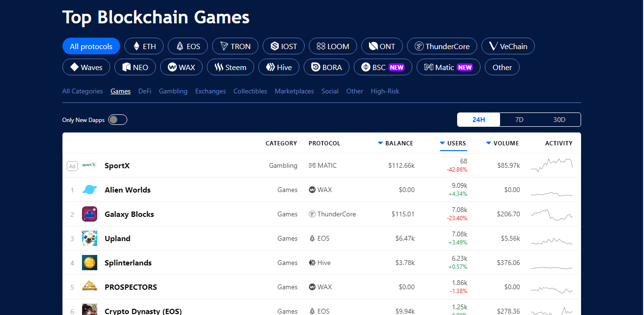Screen dimensions: 644x315
Task: Filter by WAX protocol chip
Action: click(181, 67)
